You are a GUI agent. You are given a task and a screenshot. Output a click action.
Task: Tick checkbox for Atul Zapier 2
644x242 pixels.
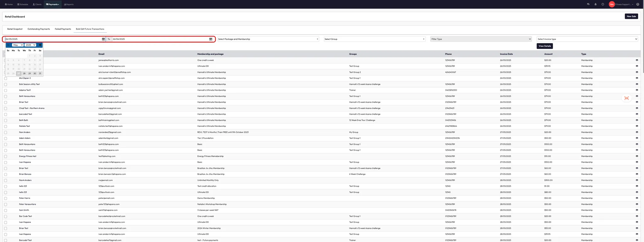point(6,78)
